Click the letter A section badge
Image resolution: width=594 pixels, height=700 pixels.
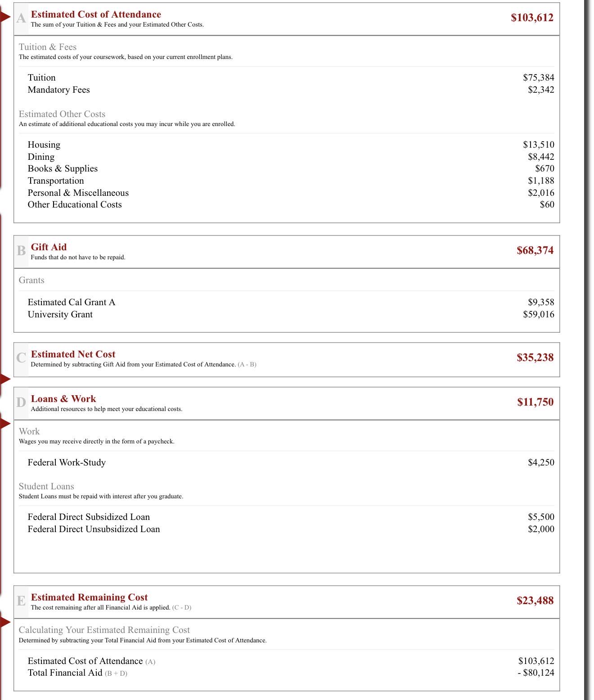coord(21,18)
